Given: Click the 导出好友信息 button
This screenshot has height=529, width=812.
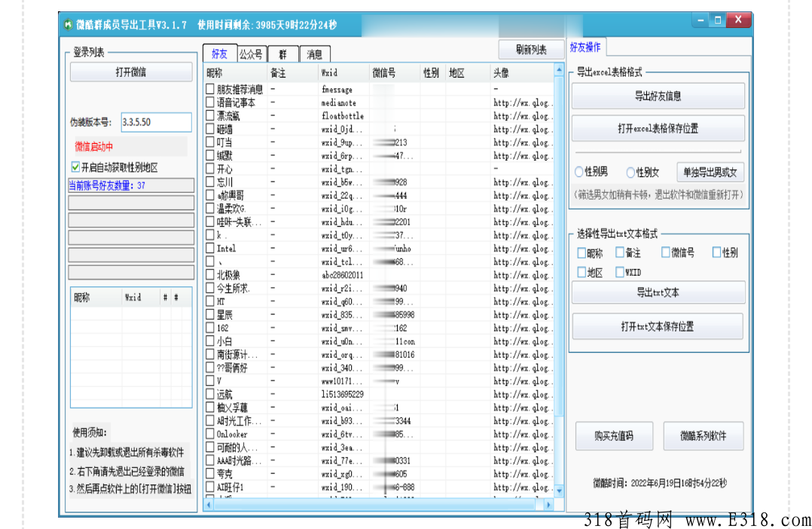Looking at the screenshot, I should [658, 96].
